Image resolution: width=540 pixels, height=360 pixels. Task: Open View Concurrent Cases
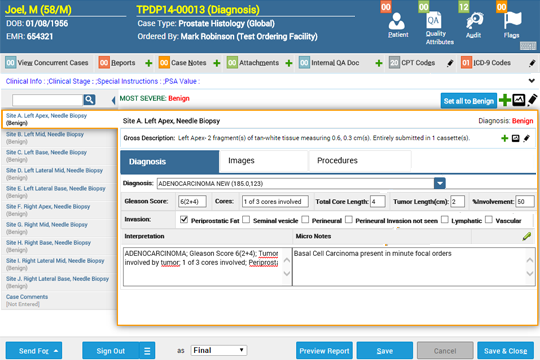[47, 63]
